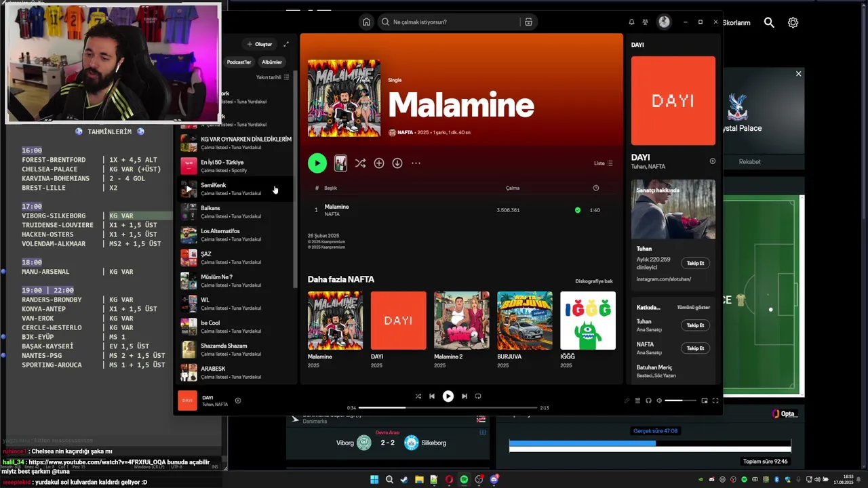
Task: Seek within the song progress bar
Action: click(448, 407)
